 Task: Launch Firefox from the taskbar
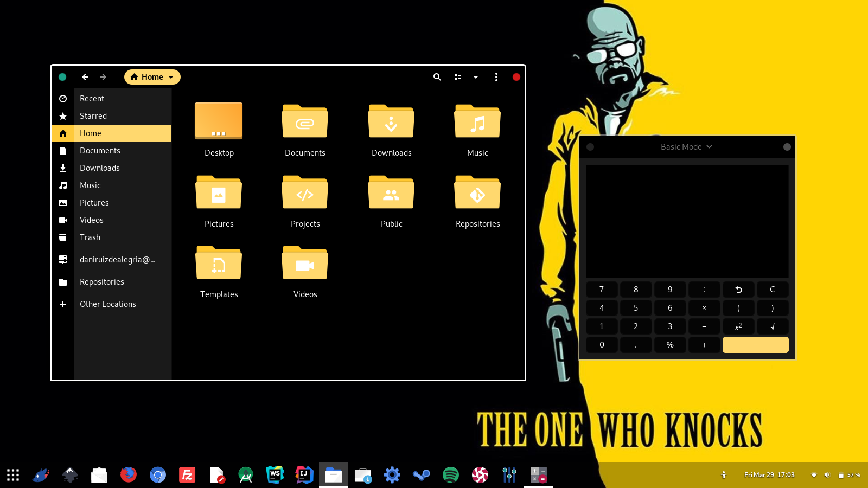coord(129,475)
